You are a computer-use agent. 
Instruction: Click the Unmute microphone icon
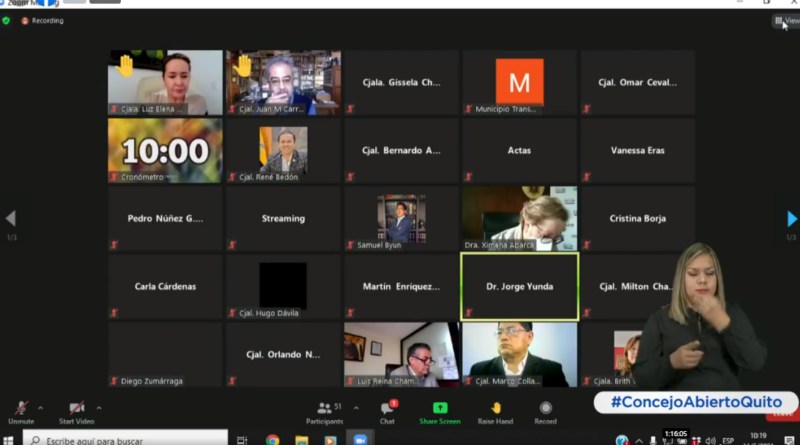pos(20,408)
